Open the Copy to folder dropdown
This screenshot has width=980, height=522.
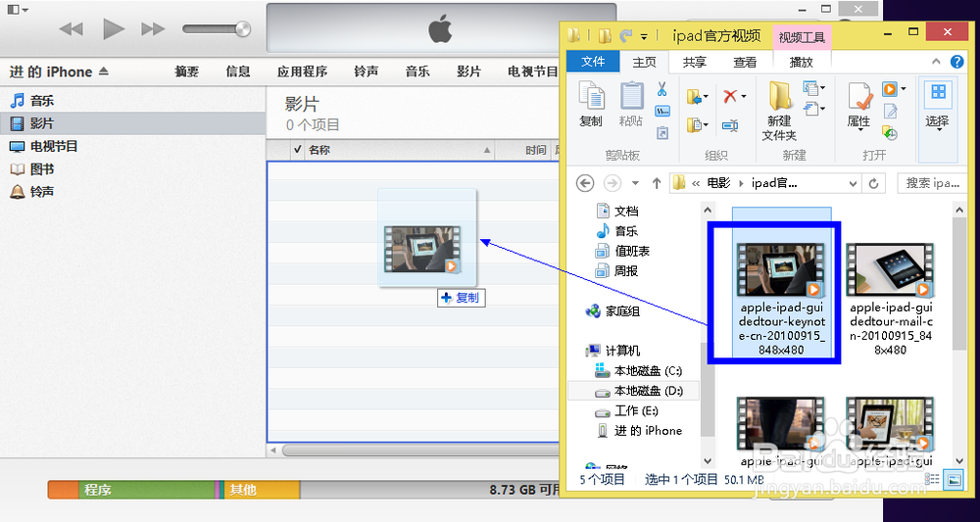click(x=698, y=125)
